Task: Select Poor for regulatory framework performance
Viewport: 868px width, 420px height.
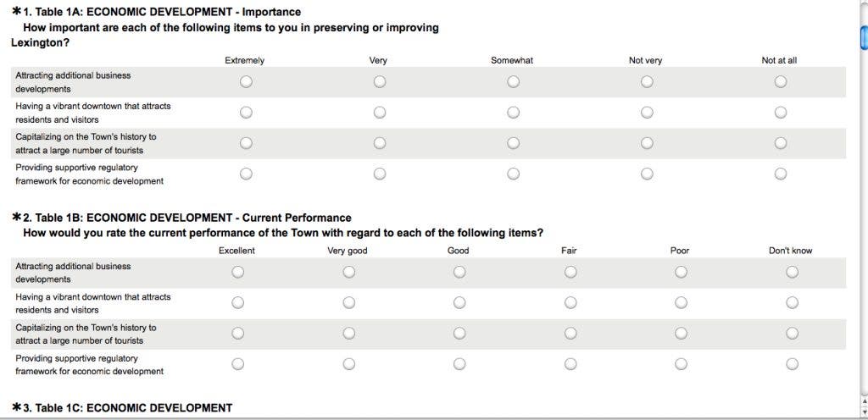Action: click(x=681, y=364)
